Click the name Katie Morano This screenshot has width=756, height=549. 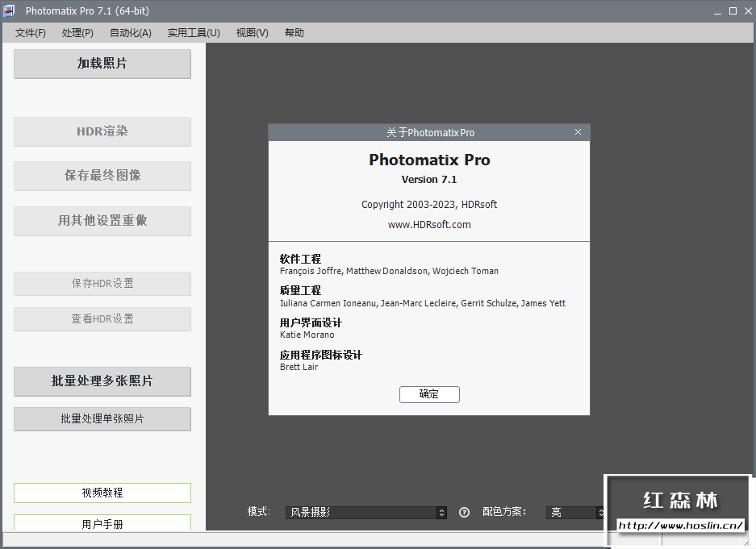pos(307,335)
